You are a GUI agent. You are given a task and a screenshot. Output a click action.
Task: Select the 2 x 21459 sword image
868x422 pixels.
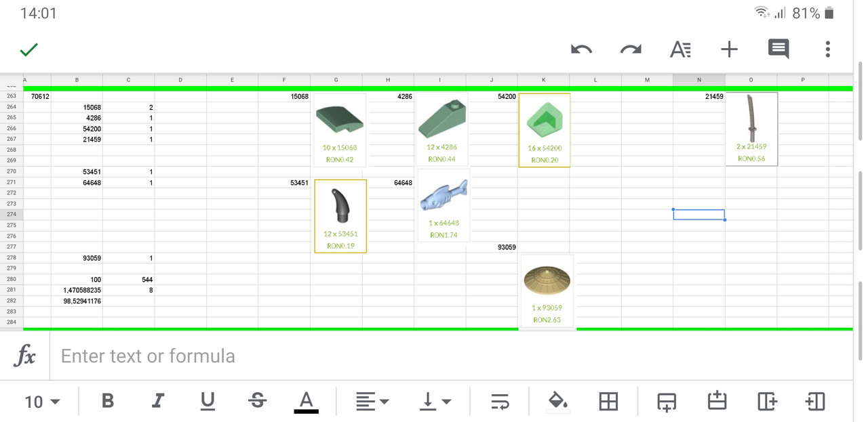751,129
